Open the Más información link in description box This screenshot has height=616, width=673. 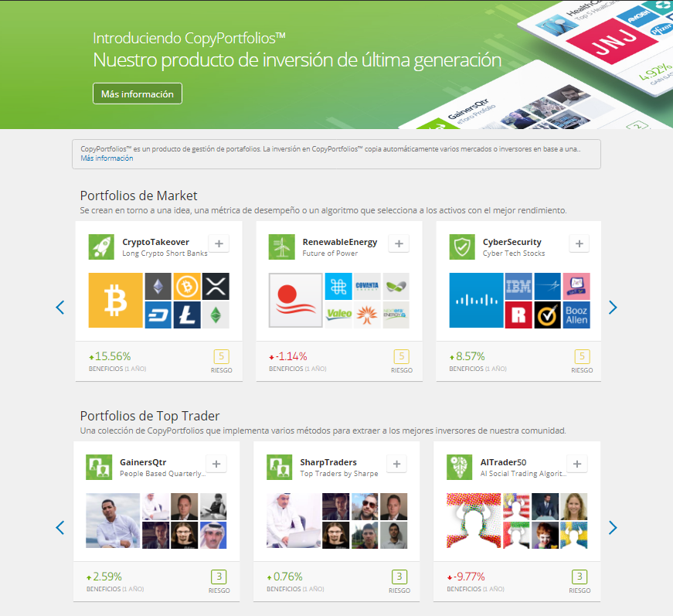click(107, 158)
